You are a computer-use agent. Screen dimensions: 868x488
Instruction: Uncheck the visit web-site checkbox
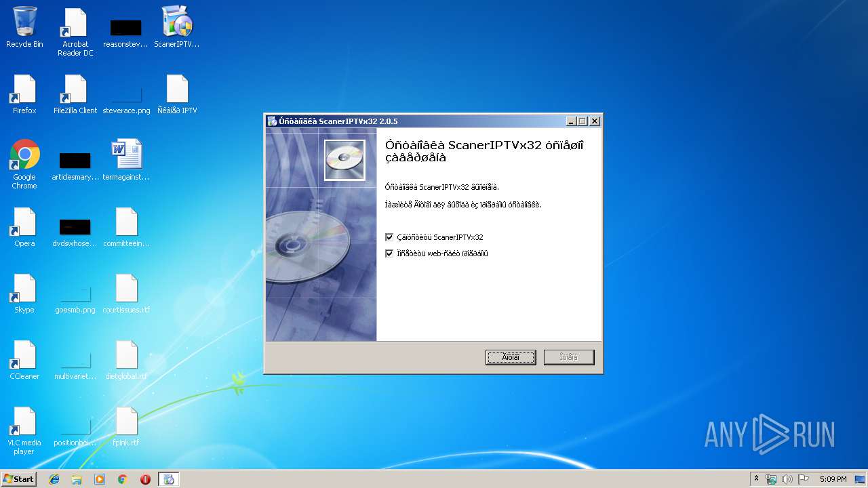(389, 253)
